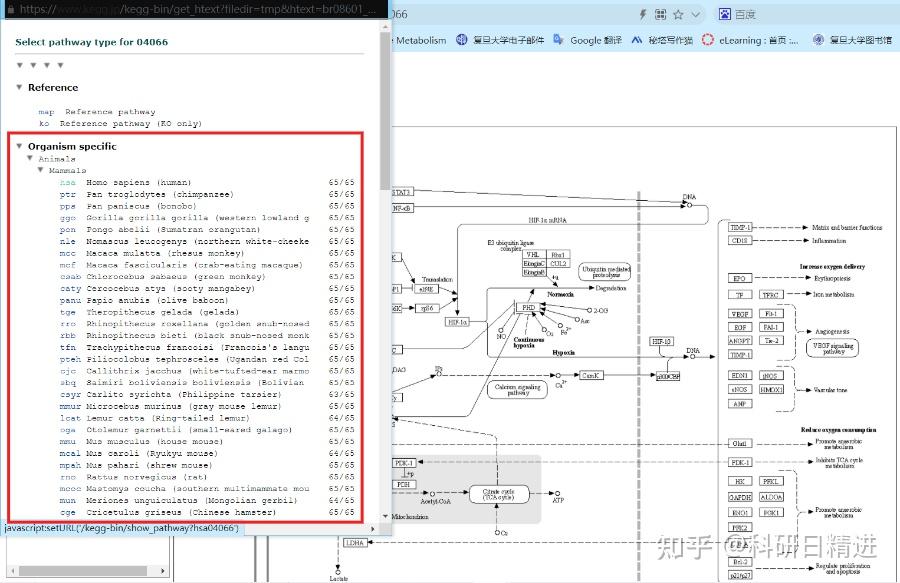Collapse the Organism specific section
The width and height of the screenshot is (900, 583).
(x=20, y=146)
